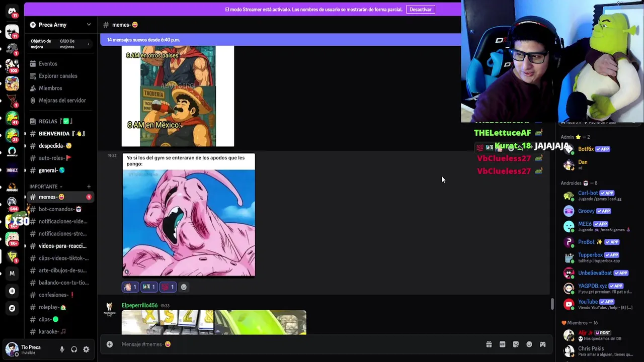Open the apps controller icon
The width and height of the screenshot is (644, 362).
pos(542,344)
